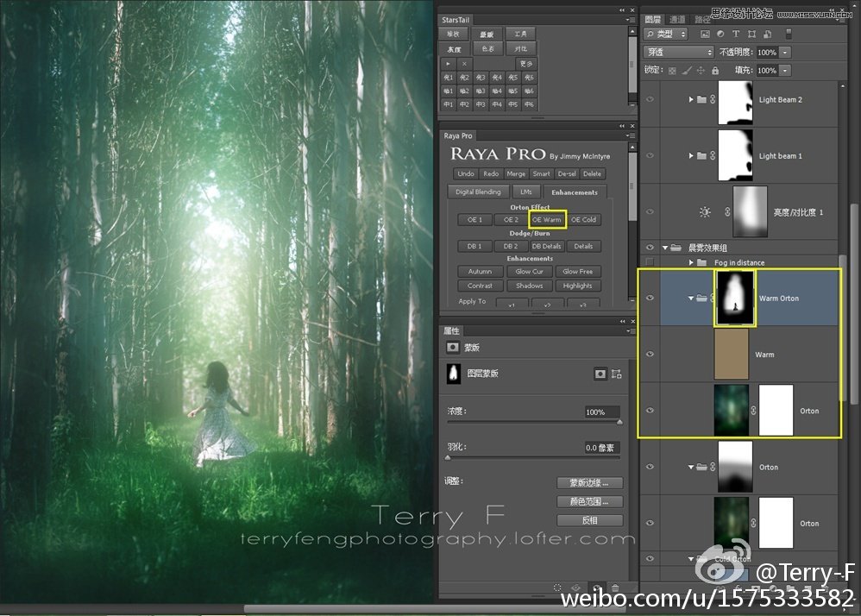
Task: Open the 穿透 blend mode dropdown
Action: 679,52
